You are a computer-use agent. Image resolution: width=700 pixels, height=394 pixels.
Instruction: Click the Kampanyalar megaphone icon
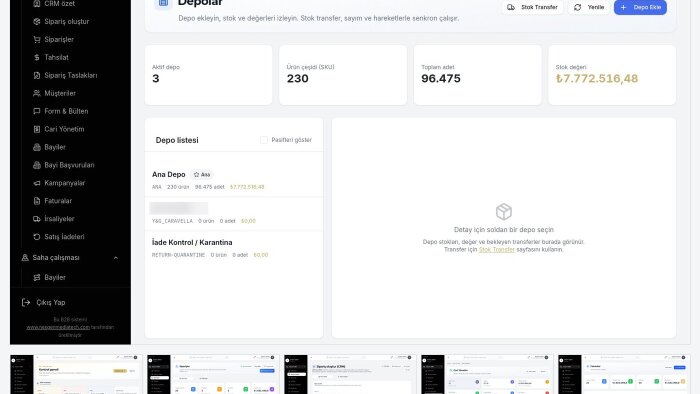coord(37,183)
